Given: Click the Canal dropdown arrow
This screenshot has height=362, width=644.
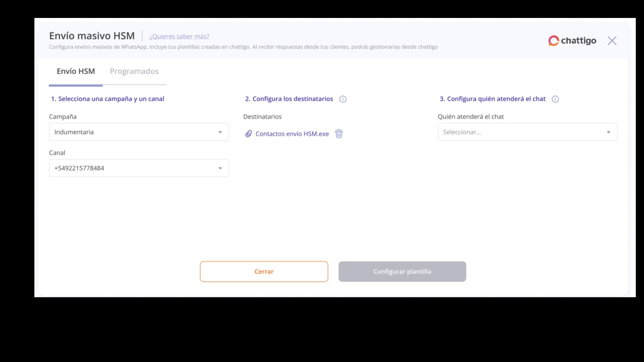Looking at the screenshot, I should 220,168.
